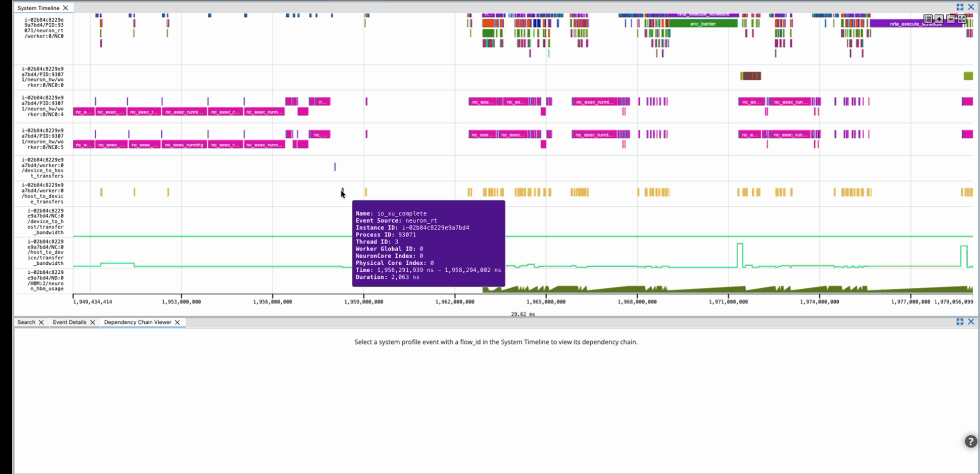Click the 1,949,434,414 start time label
The image size is (980, 474).
coord(93,302)
